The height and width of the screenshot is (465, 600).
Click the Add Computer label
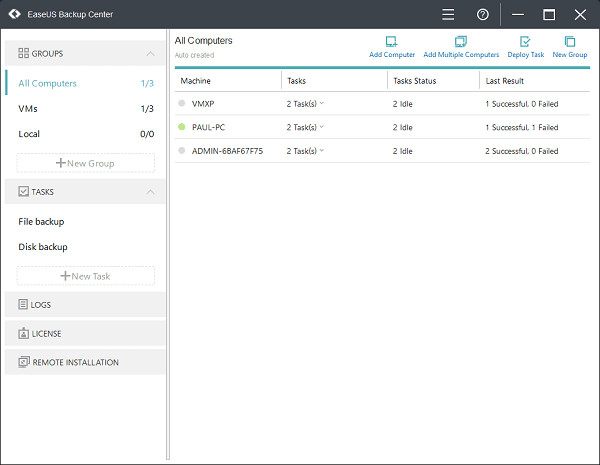[392, 55]
